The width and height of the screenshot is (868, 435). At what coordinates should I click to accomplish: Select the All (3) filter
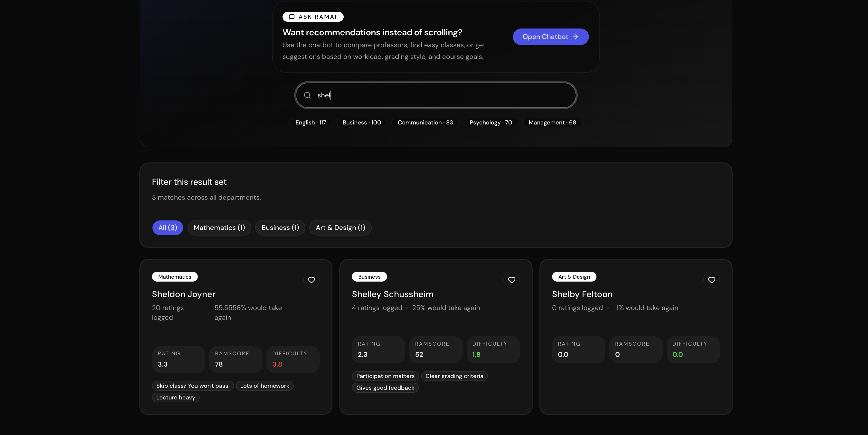pyautogui.click(x=168, y=228)
